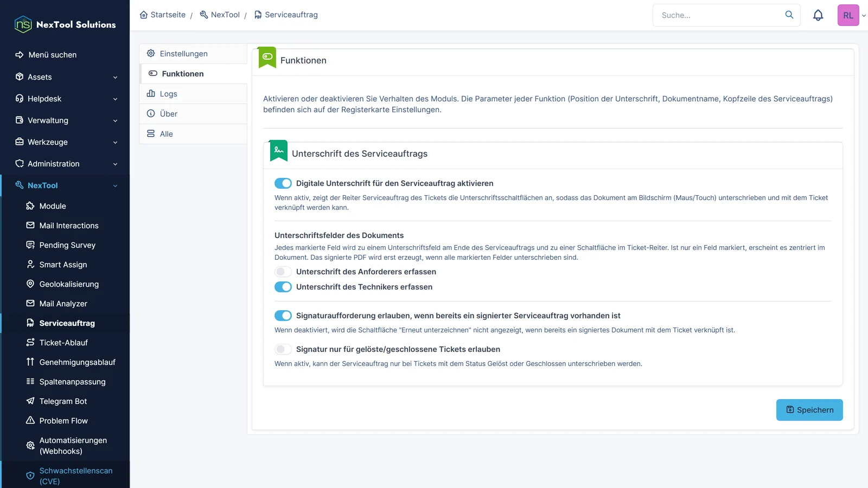
Task: Click the Geolokalisierung pin icon
Action: pyautogui.click(x=30, y=284)
